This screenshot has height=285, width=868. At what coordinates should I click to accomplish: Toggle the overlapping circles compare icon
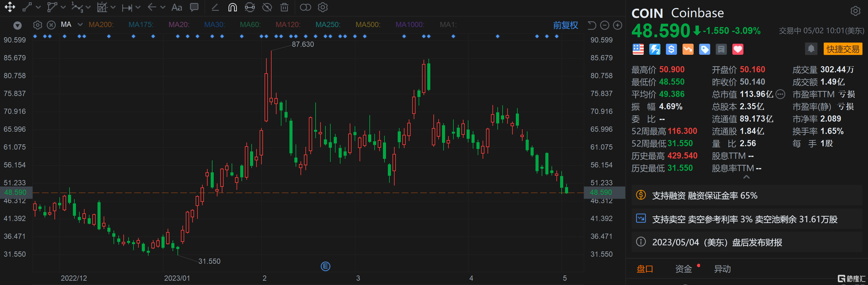pyautogui.click(x=305, y=7)
